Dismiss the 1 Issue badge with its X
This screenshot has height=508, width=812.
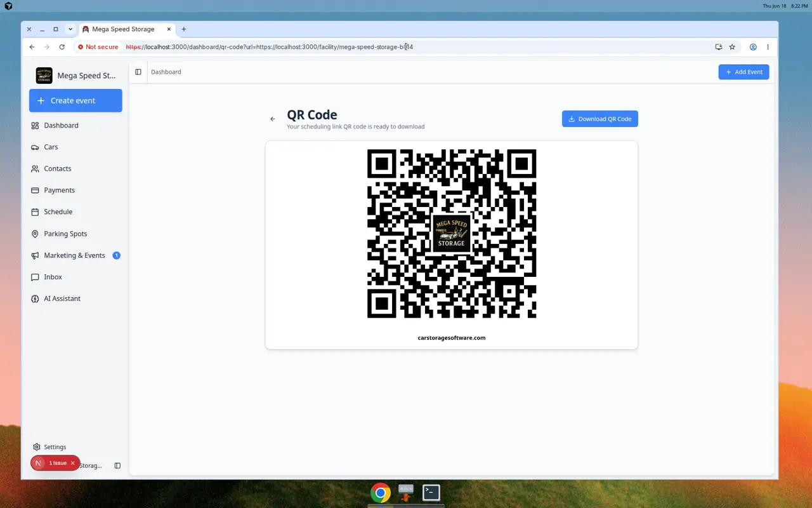coord(72,463)
